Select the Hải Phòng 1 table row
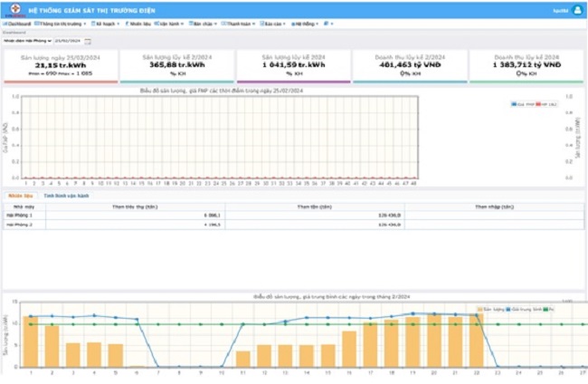This screenshot has width=588, height=384. tap(20, 216)
